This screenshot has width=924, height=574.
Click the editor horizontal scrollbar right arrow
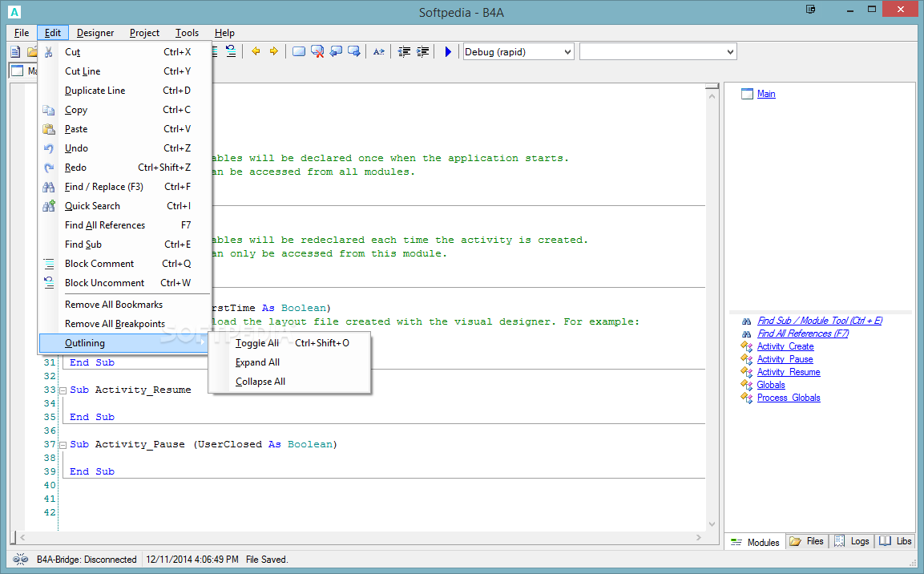(698, 537)
